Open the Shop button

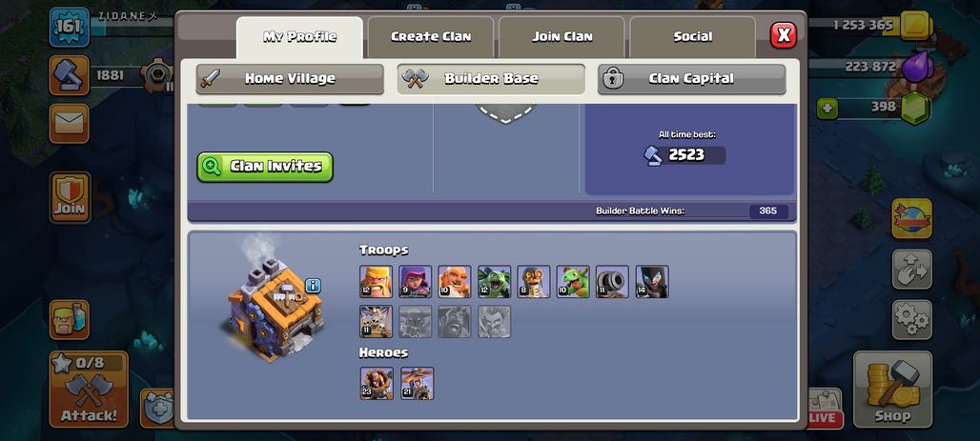pos(893,390)
